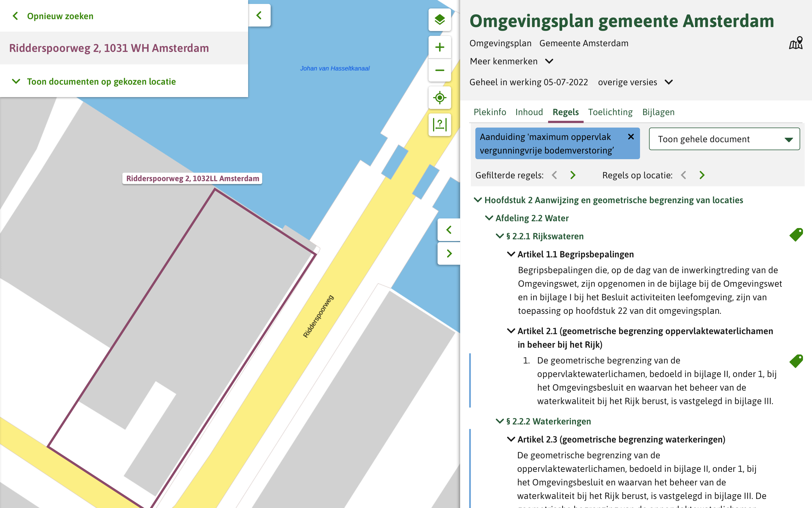Go back via Opnieuw zoeken
812x508 pixels.
pyautogui.click(x=53, y=16)
